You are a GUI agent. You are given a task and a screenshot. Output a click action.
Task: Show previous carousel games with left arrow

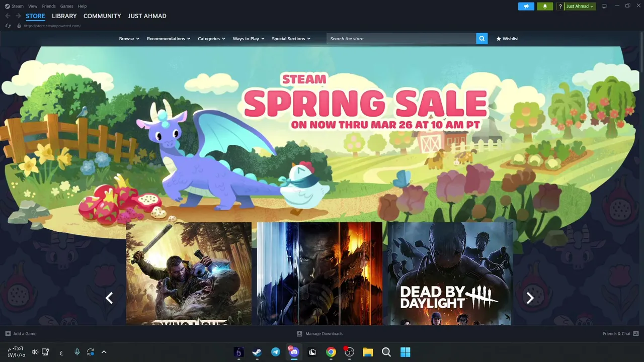(109, 298)
